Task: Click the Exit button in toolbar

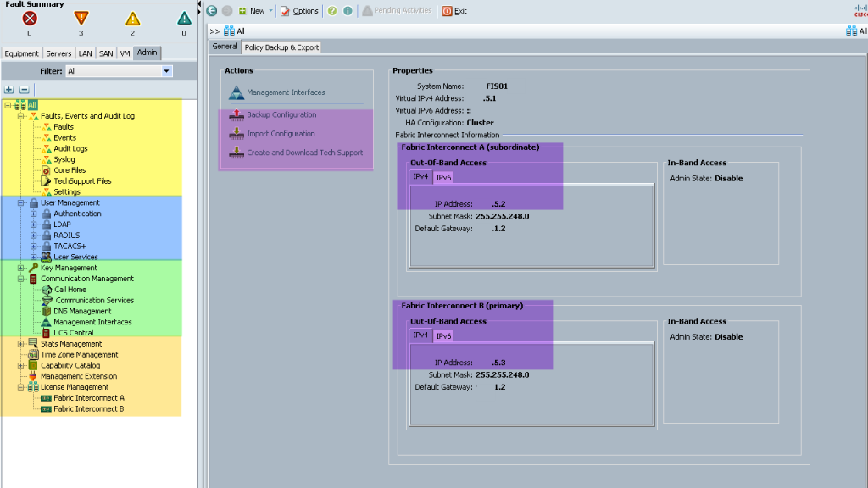Action: (454, 10)
